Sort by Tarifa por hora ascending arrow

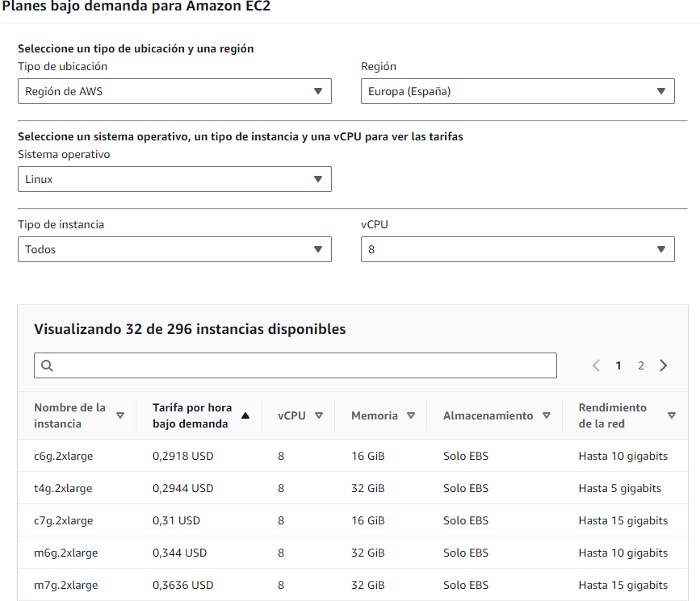(x=245, y=415)
